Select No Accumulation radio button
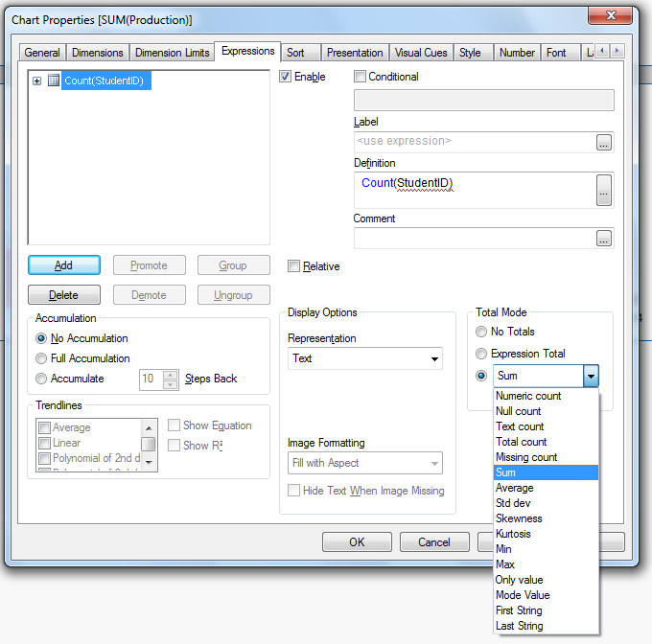 [x=41, y=338]
